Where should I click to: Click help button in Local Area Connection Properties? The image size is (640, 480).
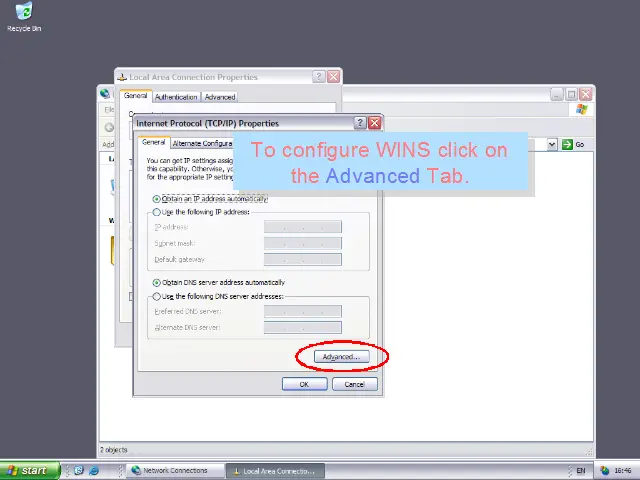(x=319, y=76)
